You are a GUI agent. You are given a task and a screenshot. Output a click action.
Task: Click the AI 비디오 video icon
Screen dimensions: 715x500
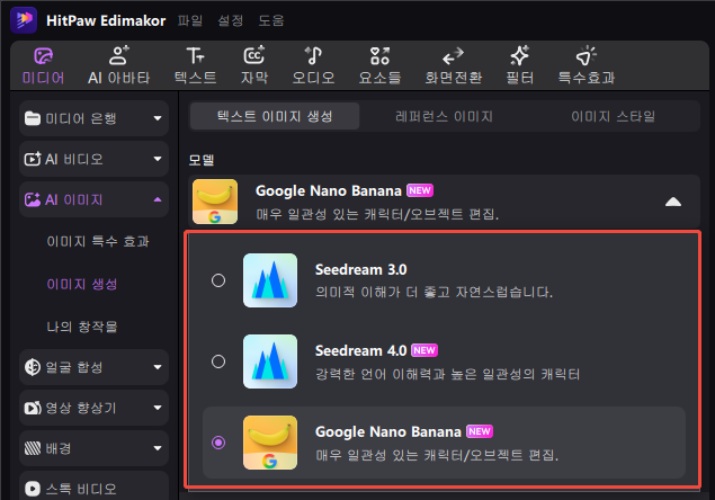pyautogui.click(x=32, y=159)
